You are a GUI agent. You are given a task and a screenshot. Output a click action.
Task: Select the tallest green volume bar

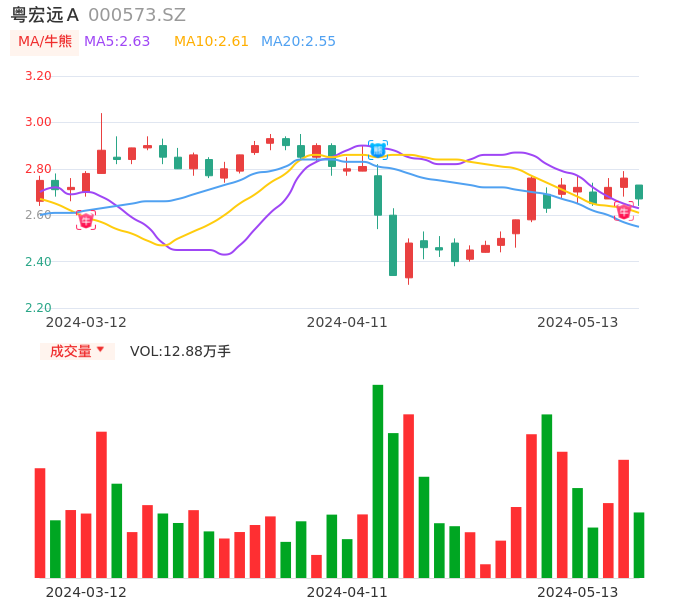[378, 481]
